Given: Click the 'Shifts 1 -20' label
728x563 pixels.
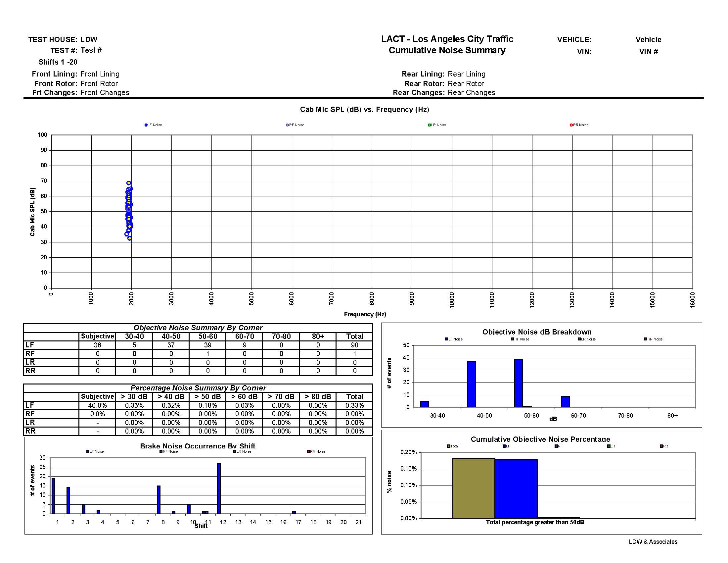Looking at the screenshot, I should tap(58, 62).
